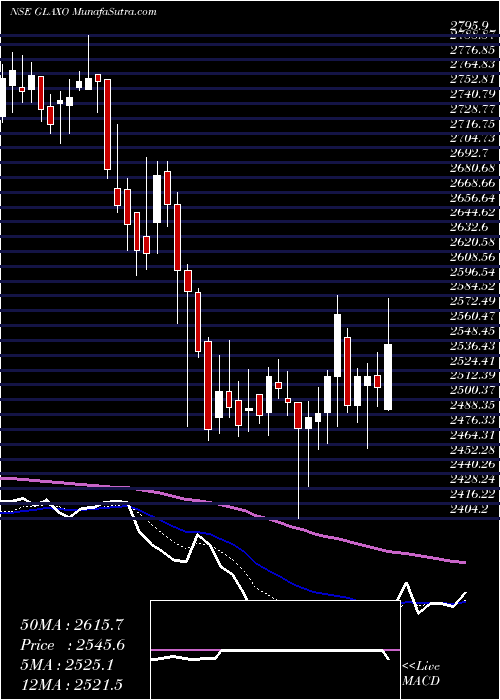Select the 2728.77 price axis label

click(473, 108)
